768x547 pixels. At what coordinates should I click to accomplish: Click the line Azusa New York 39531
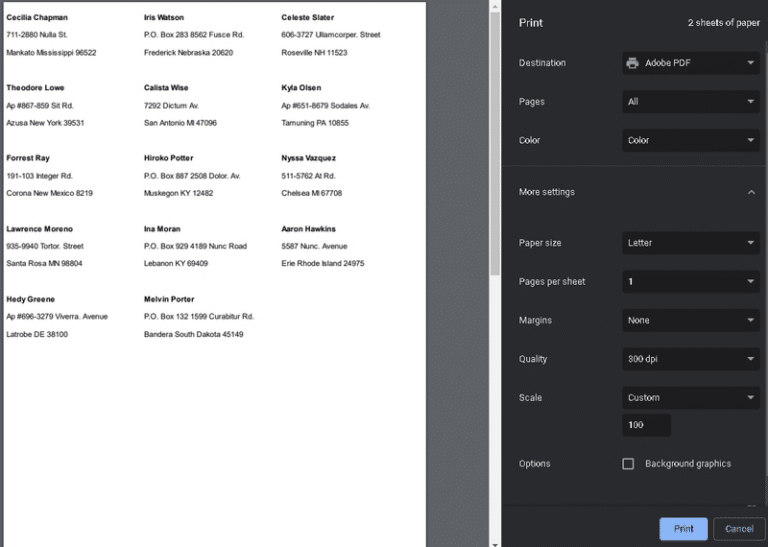[45, 123]
